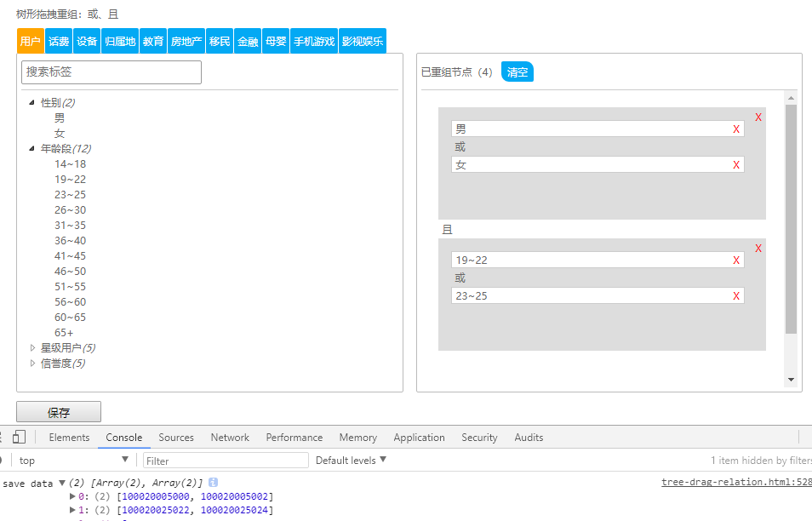The image size is (812, 521).
Task: Open the Security DevTools tab
Action: tap(479, 437)
